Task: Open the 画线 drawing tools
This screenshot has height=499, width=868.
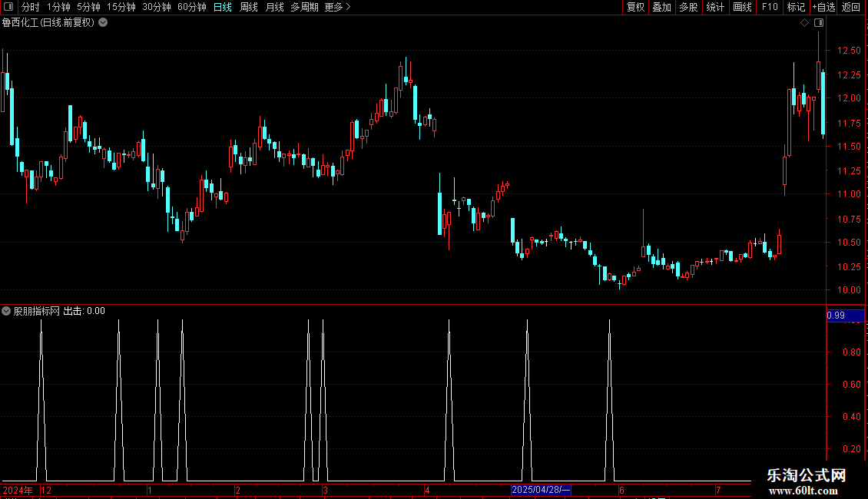Action: pos(742,7)
